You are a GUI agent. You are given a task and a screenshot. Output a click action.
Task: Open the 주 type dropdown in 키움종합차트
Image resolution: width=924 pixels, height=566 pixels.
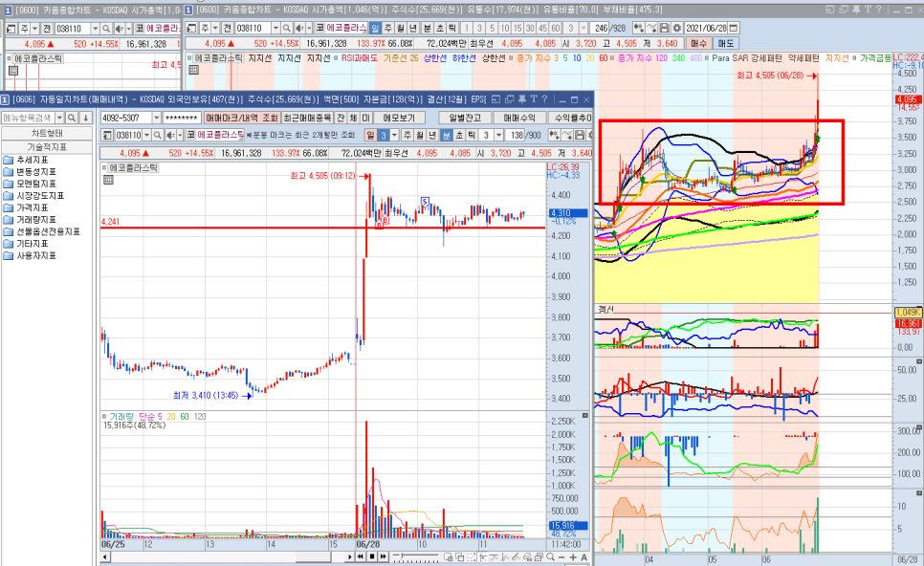pyautogui.click(x=215, y=29)
